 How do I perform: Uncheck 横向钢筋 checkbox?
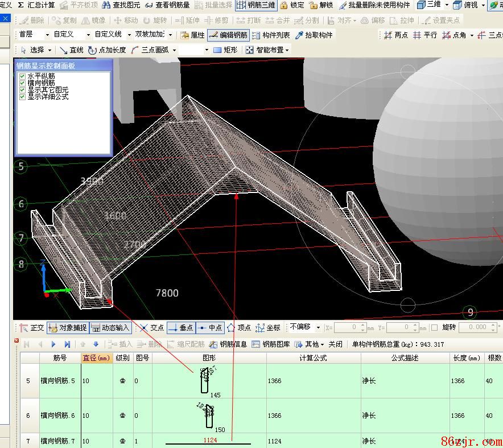22,83
